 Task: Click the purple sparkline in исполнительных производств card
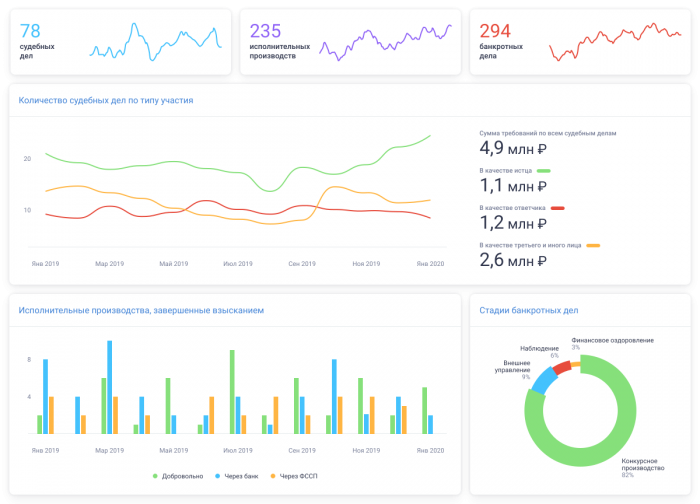[386, 42]
